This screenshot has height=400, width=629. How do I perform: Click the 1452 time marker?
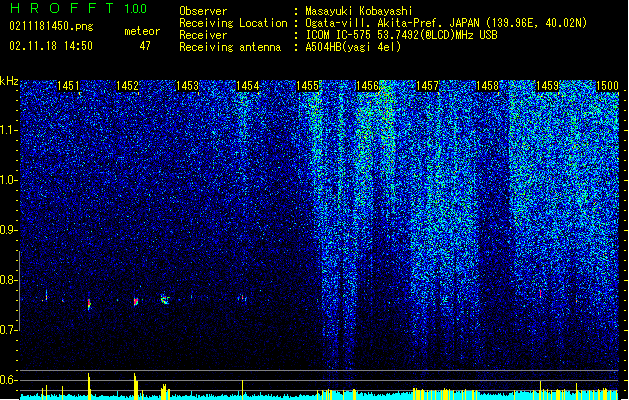tap(128, 86)
